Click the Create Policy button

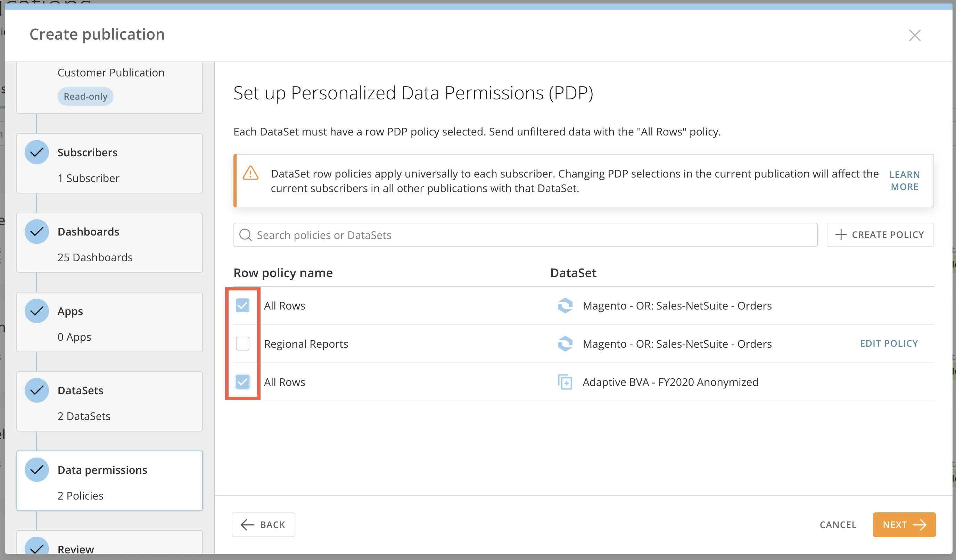click(x=880, y=235)
